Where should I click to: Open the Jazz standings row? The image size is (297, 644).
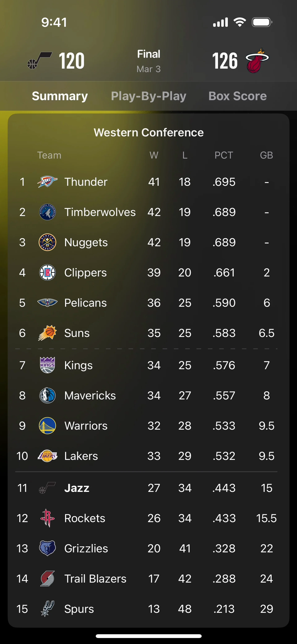[148, 488]
